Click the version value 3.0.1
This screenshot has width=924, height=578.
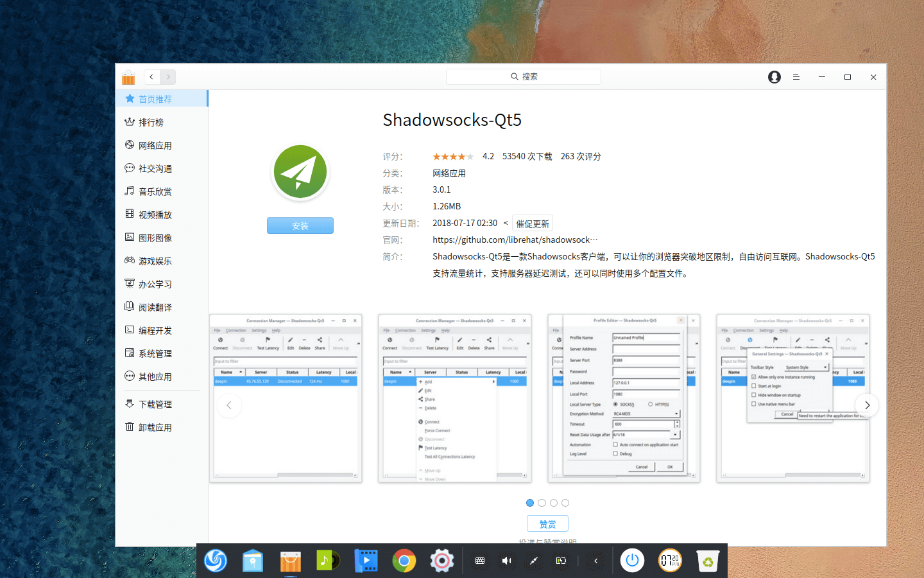tap(441, 190)
